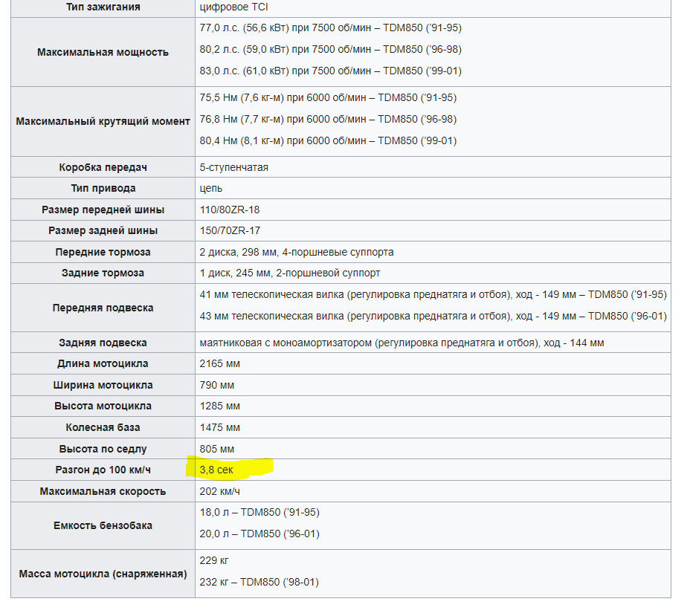Select the 'цифровое TCI' value
The width and height of the screenshot is (690, 616).
pos(233,7)
